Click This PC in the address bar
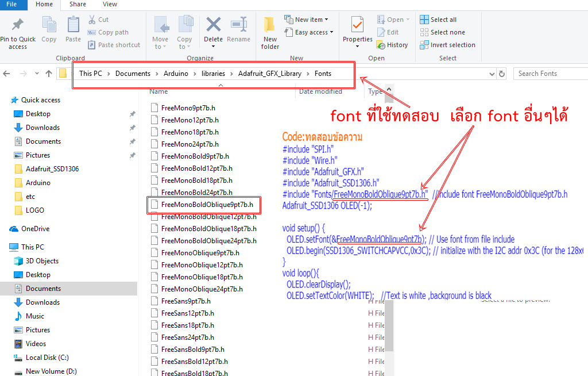 point(90,74)
